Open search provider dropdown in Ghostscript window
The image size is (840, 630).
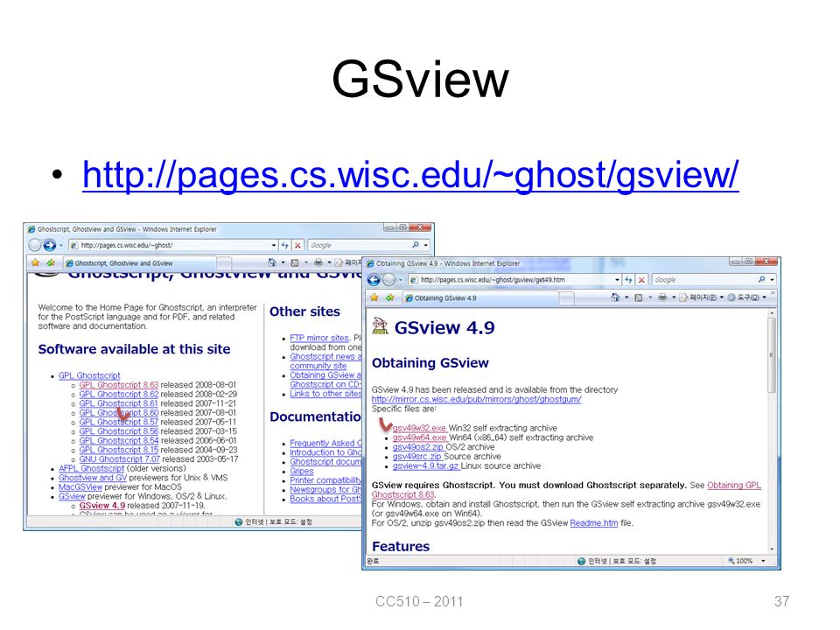click(426, 245)
